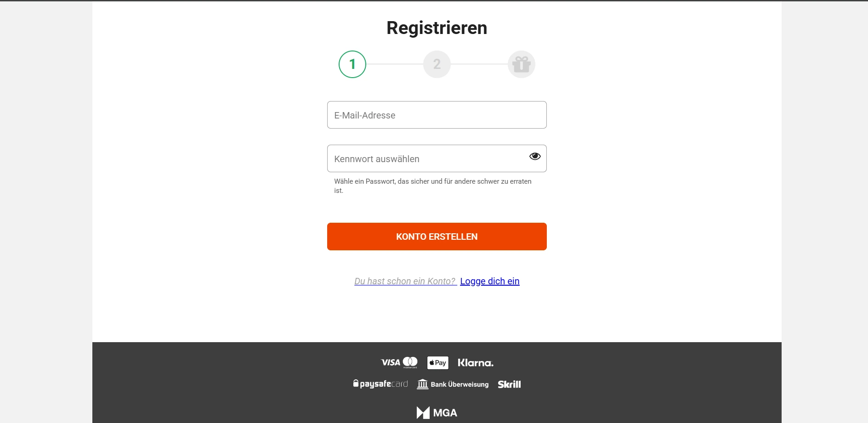This screenshot has height=423, width=868.
Task: Click the step 1 circle indicator
Action: (x=352, y=64)
